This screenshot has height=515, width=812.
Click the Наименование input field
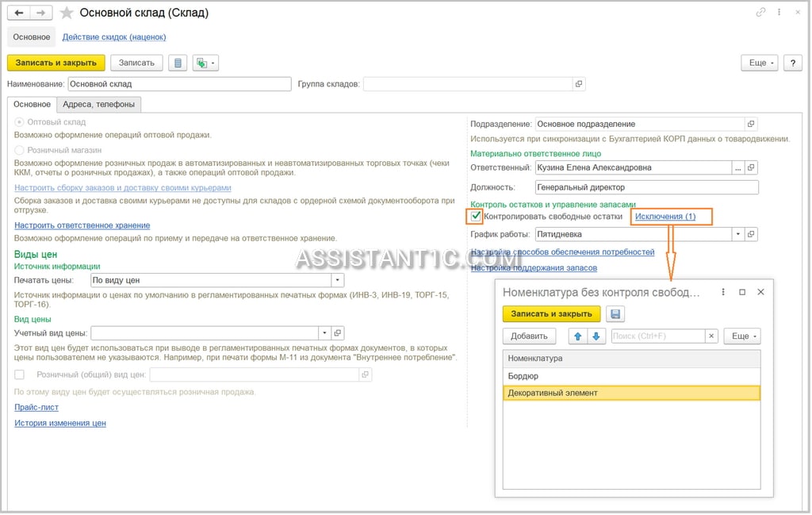tap(179, 84)
